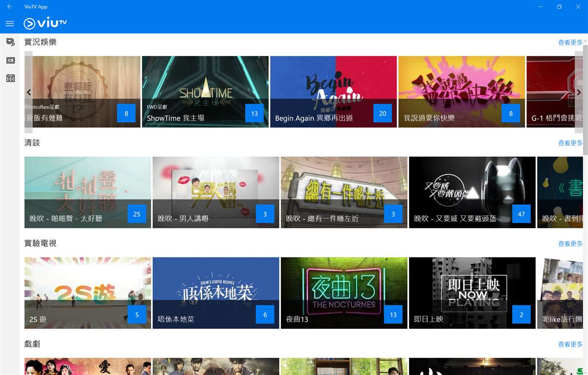
Task: Open the 唔係本地菜 show tile
Action: click(x=216, y=293)
